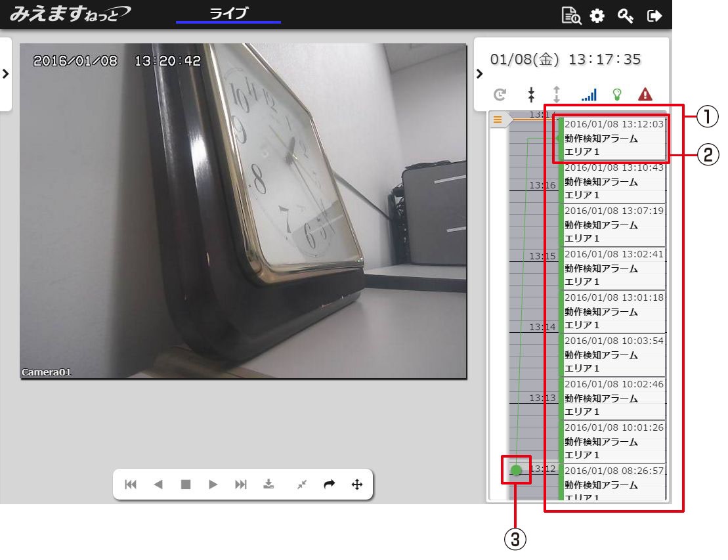Log out using the exit arrow icon
This screenshot has width=728, height=560.
pyautogui.click(x=654, y=16)
